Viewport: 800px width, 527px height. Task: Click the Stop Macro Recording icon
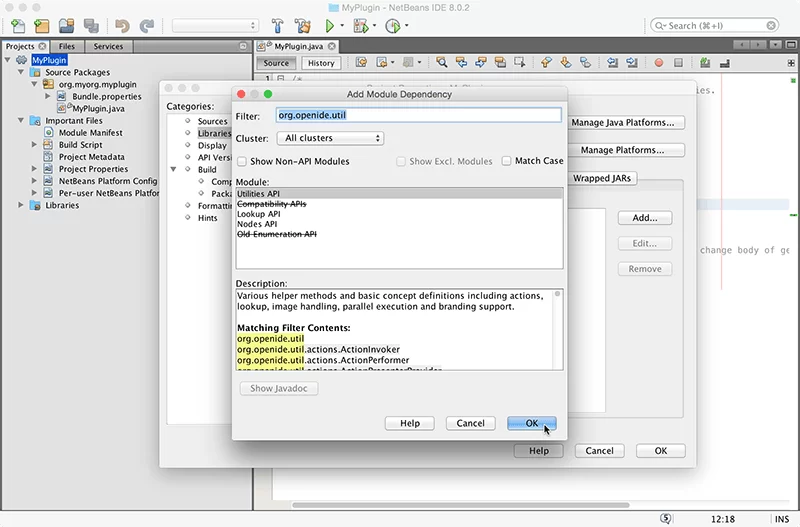(x=678, y=63)
